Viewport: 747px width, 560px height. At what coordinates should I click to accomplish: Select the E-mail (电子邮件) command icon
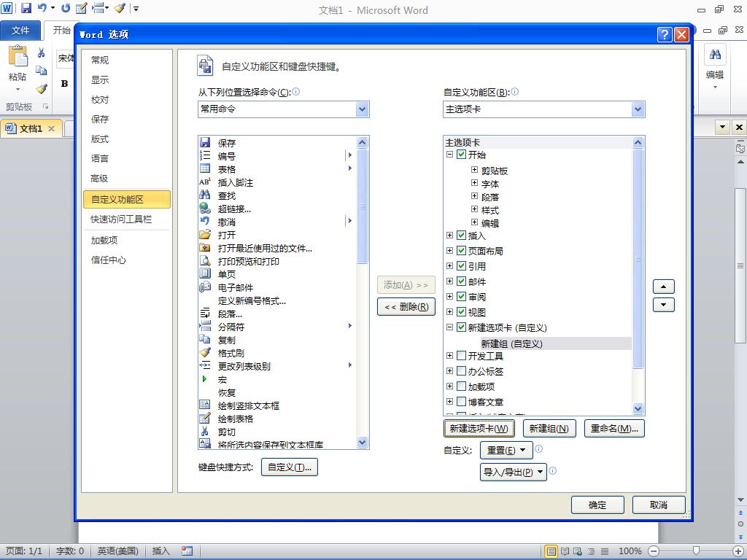pyautogui.click(x=205, y=287)
